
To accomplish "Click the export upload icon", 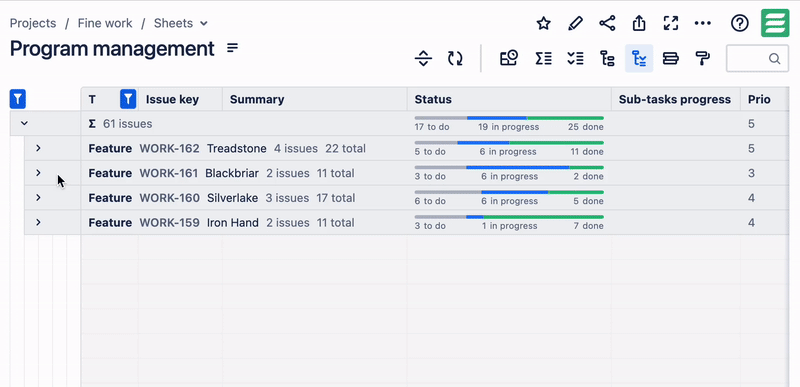I will pos(639,23).
